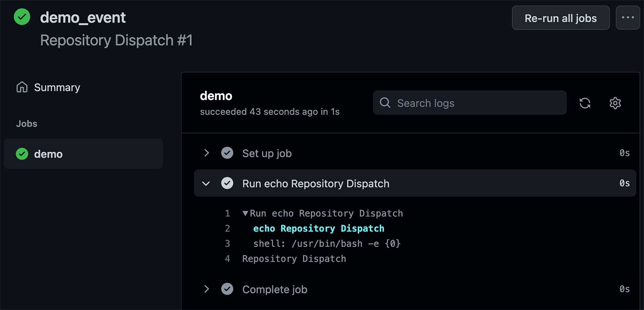Click the succeeded 43 seconds ago text
The width and height of the screenshot is (644, 310).
270,112
